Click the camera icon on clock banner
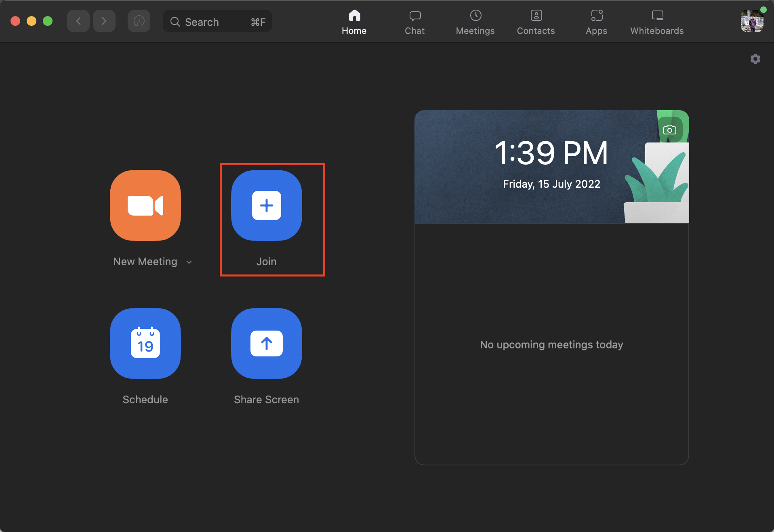 669,130
